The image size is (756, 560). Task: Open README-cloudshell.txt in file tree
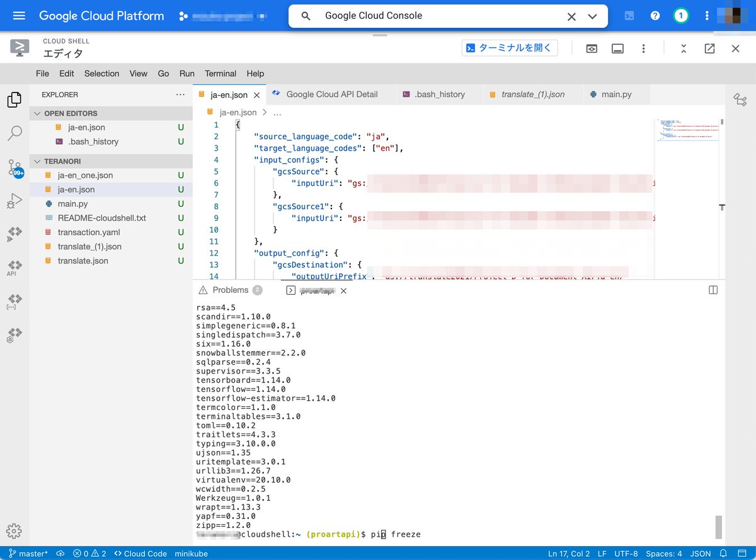tap(111, 218)
